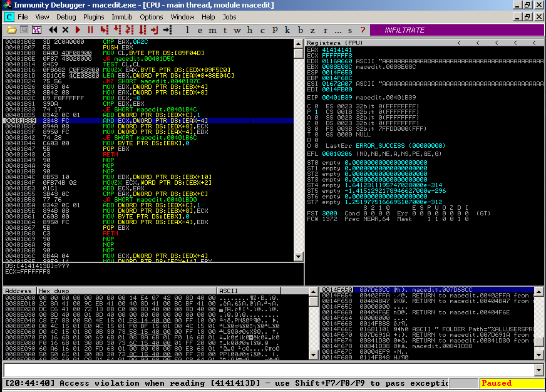Click the Open file folder icon
The width and height of the screenshot is (546, 392).
coord(11,30)
